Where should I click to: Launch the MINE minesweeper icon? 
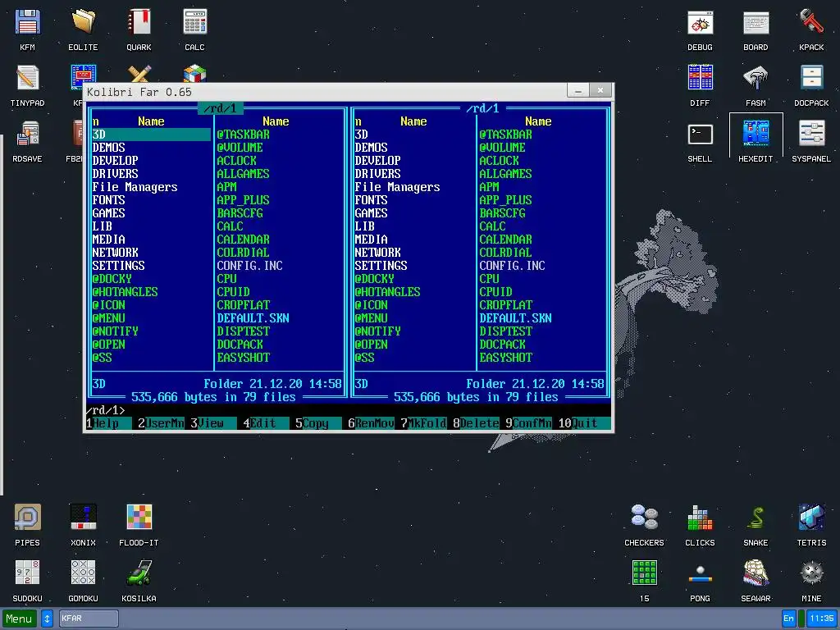click(x=811, y=581)
